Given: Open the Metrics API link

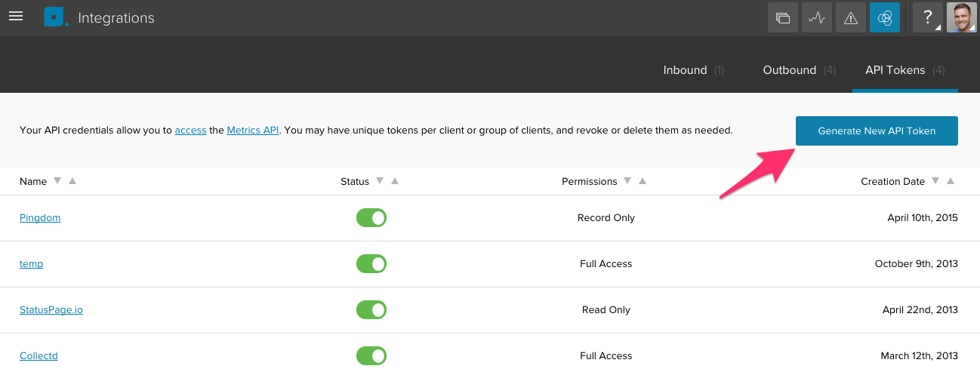Looking at the screenshot, I should [x=253, y=131].
